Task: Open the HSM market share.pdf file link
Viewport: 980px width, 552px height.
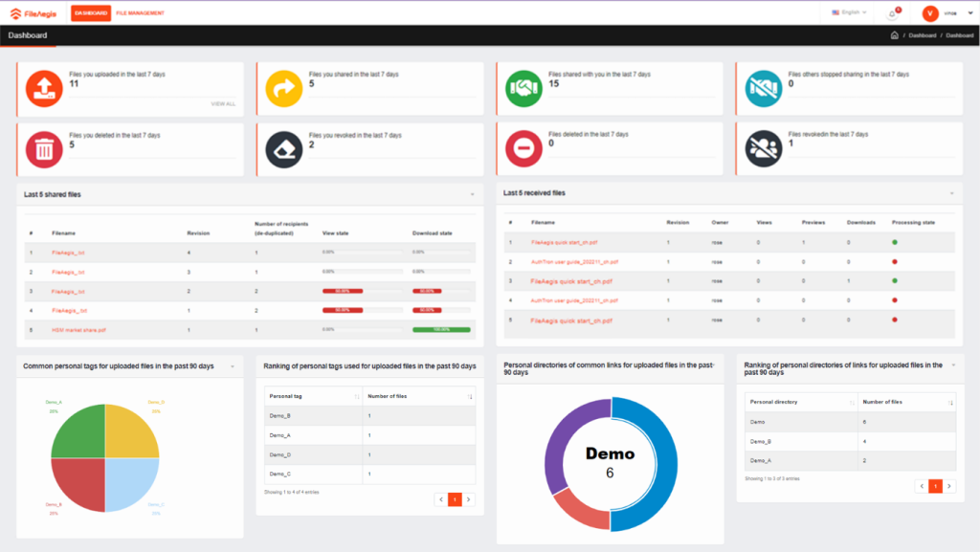Action: [x=74, y=329]
